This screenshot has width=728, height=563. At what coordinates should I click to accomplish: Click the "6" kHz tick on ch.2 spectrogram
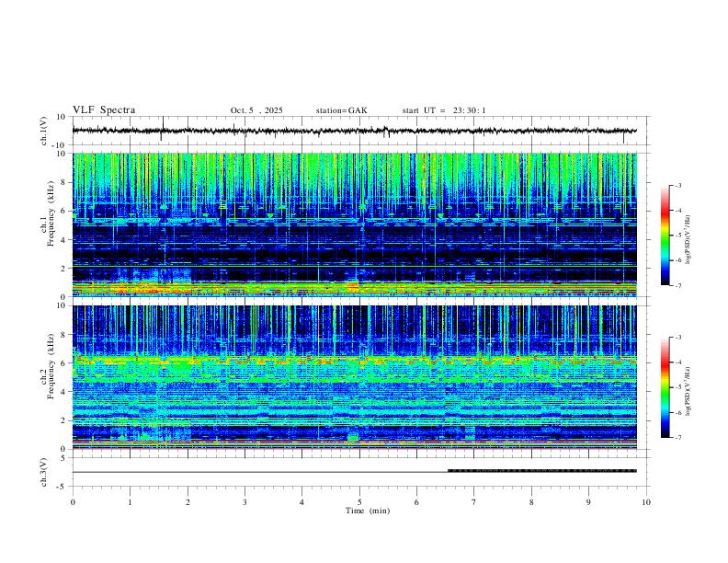click(63, 363)
